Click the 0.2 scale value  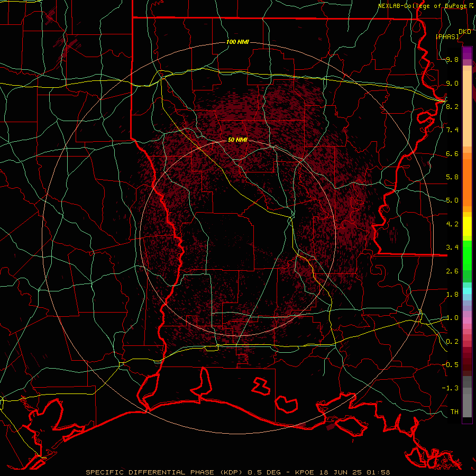coord(452,342)
